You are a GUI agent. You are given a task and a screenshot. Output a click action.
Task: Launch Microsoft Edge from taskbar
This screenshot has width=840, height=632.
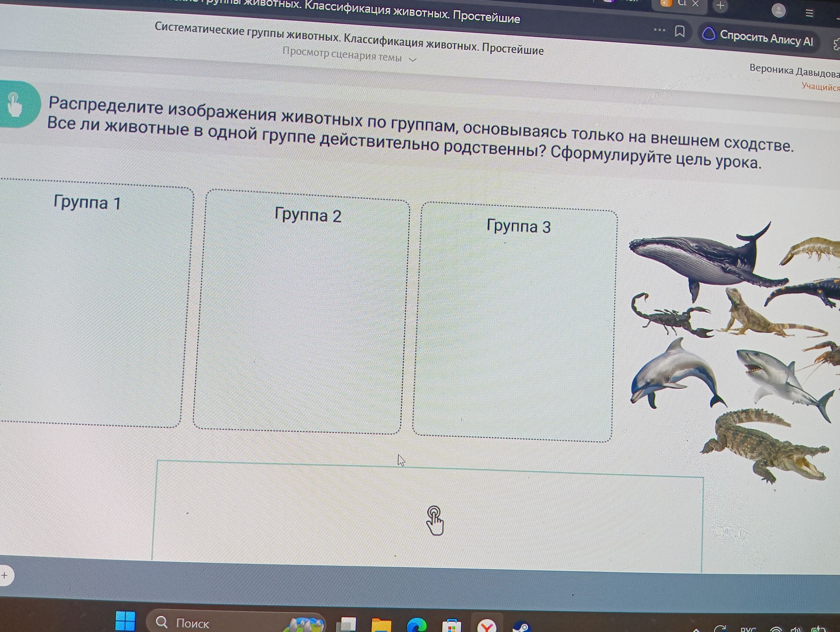coord(416,625)
